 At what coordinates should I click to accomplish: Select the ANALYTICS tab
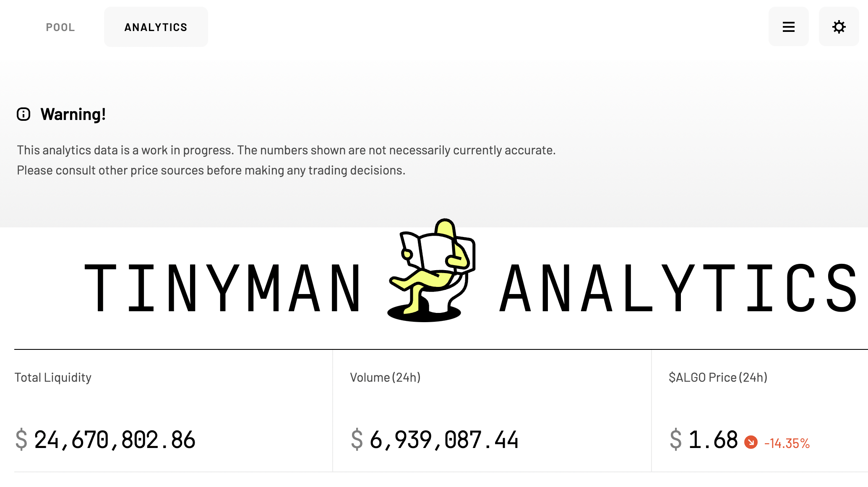click(x=156, y=26)
